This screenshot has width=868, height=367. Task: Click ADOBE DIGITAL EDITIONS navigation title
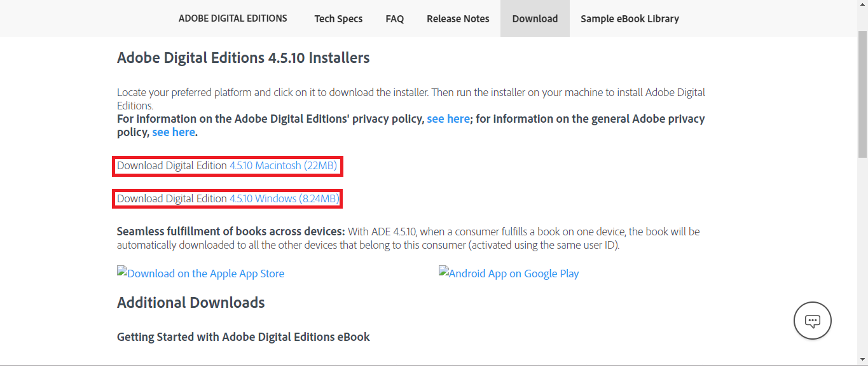[233, 18]
